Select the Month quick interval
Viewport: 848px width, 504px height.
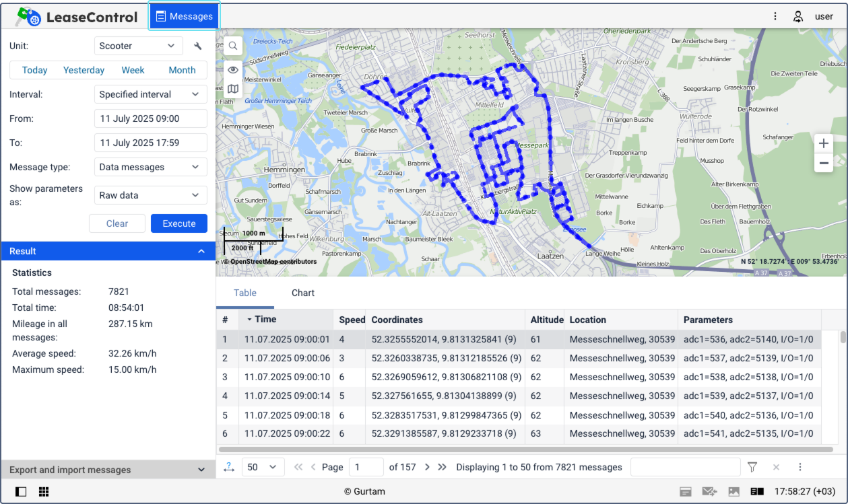click(182, 70)
